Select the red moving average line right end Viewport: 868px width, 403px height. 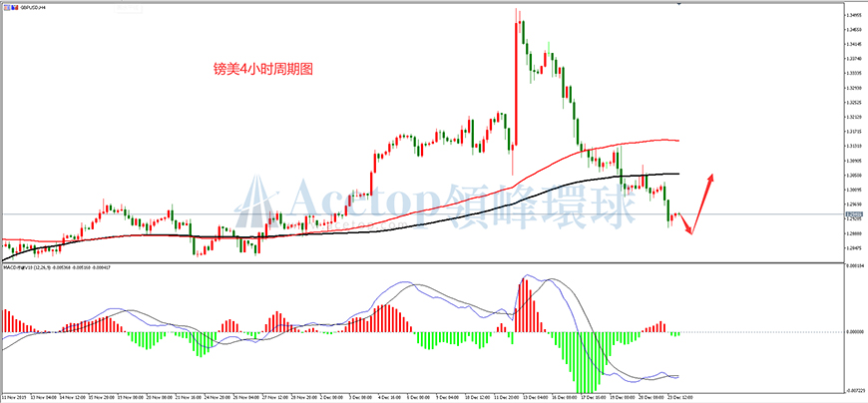(x=677, y=141)
